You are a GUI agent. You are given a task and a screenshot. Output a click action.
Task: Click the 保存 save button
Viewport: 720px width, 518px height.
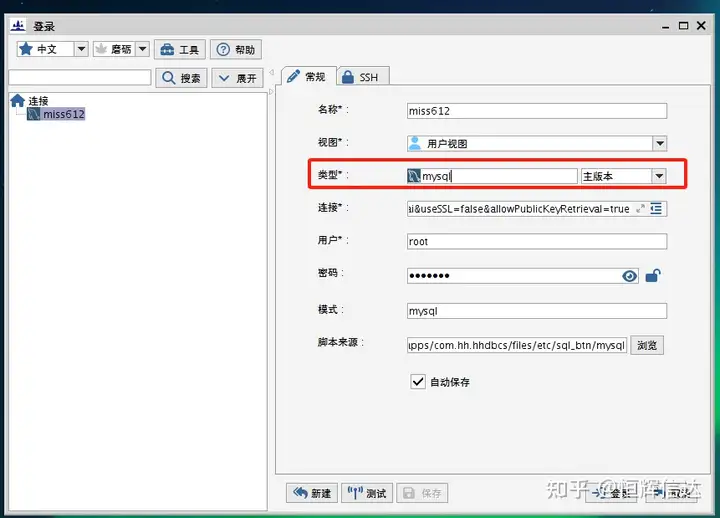tap(422, 493)
